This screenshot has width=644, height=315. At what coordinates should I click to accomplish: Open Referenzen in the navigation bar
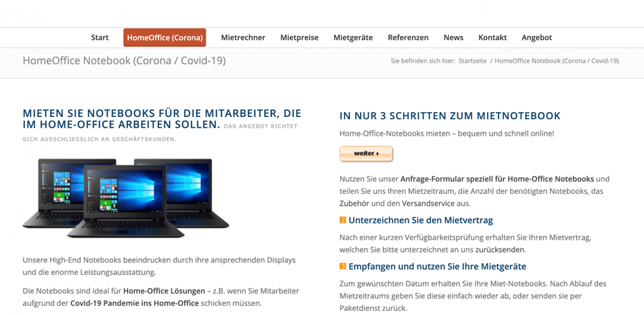409,37
